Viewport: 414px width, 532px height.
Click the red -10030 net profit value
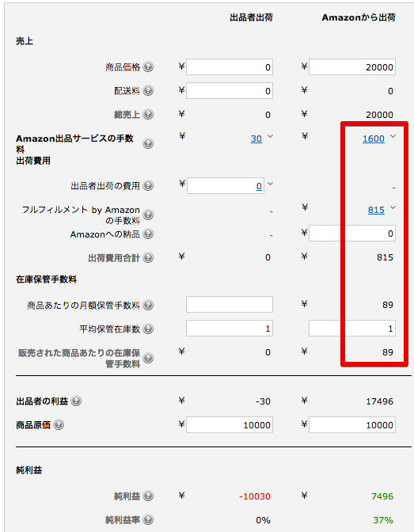pyautogui.click(x=255, y=496)
